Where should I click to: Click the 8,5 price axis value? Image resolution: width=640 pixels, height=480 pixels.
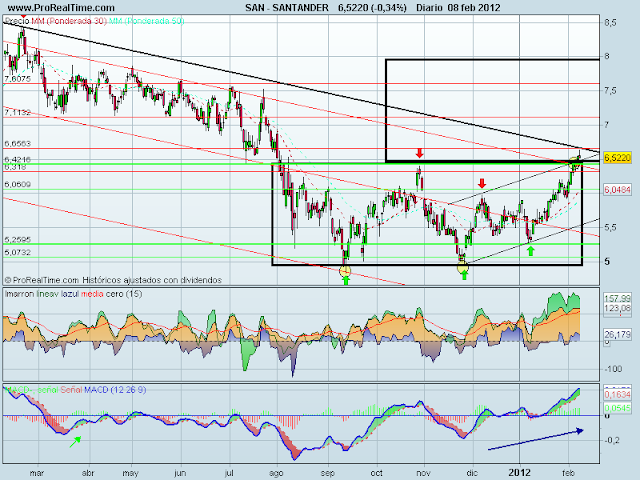coord(610,23)
